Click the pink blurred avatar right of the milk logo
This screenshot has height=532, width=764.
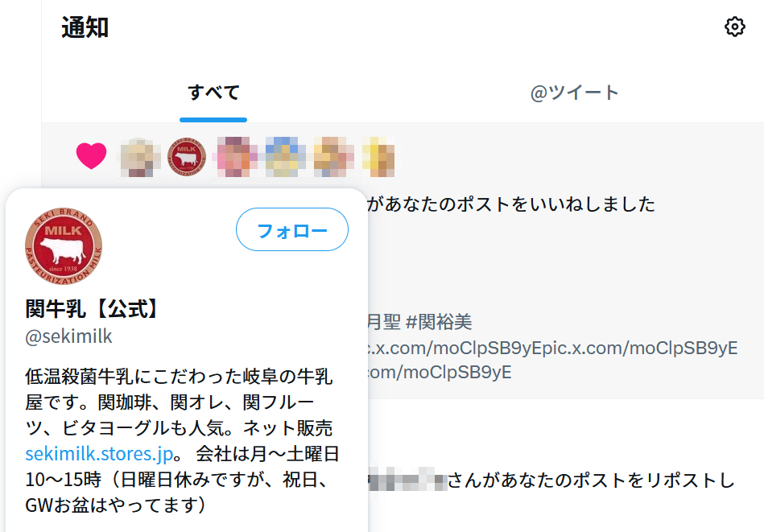[x=237, y=157]
